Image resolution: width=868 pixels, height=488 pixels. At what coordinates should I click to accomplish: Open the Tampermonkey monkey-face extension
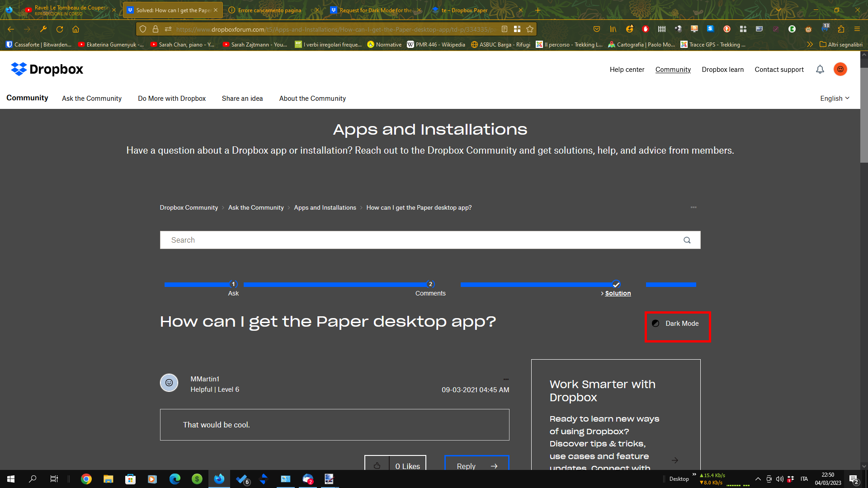pos(808,29)
